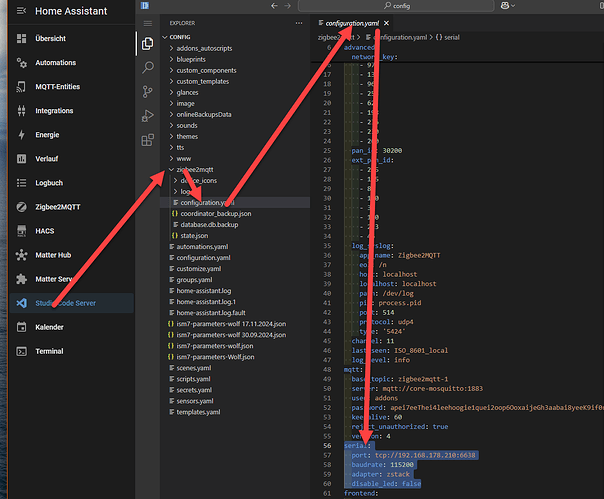Open automations.yaml file
The height and width of the screenshot is (499, 604).
click(x=202, y=247)
